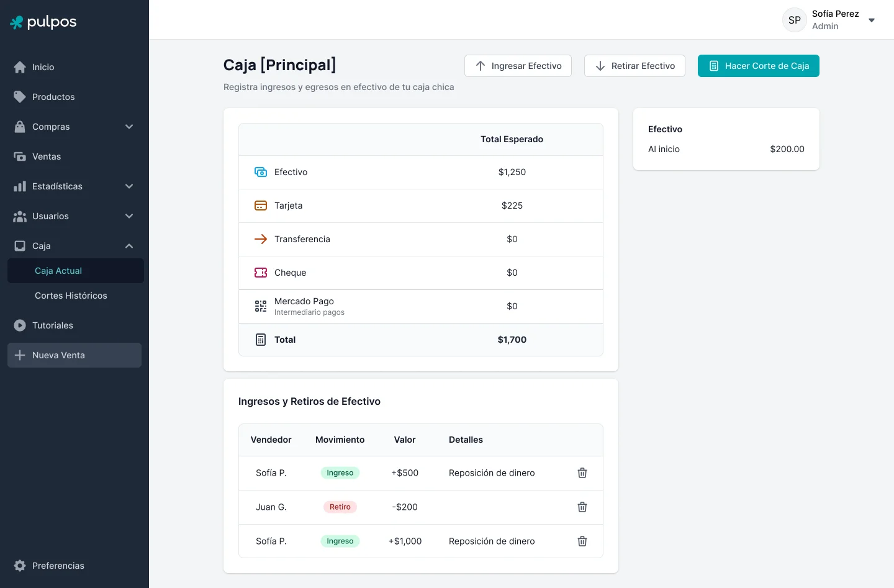Click the -$200 value
This screenshot has width=894, height=588.
(405, 507)
